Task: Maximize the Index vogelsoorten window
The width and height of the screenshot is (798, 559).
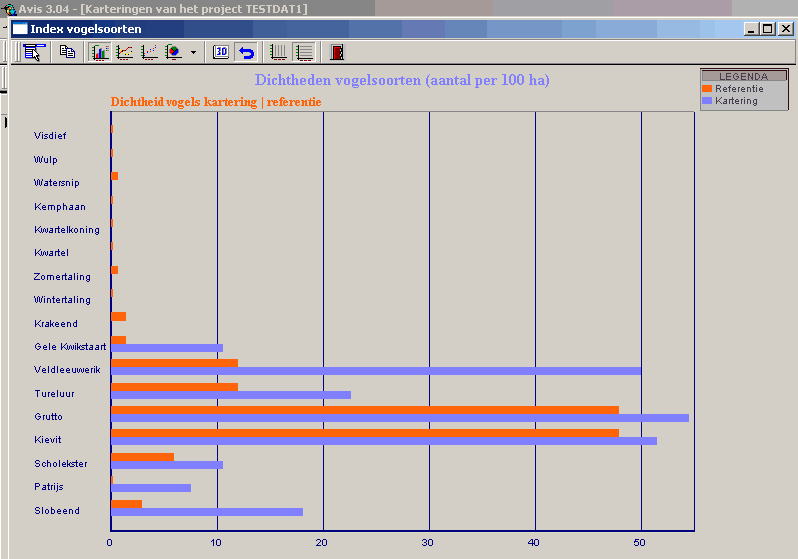Action: click(x=768, y=29)
